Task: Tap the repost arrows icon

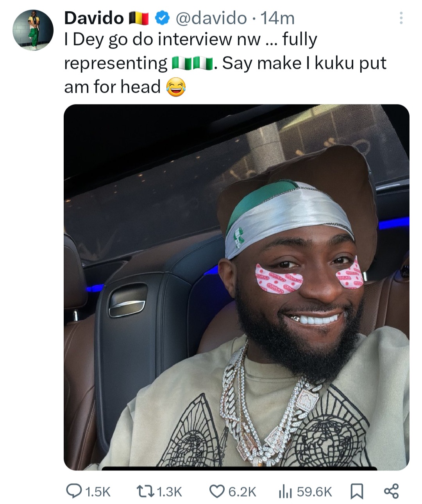Action: coord(145,491)
